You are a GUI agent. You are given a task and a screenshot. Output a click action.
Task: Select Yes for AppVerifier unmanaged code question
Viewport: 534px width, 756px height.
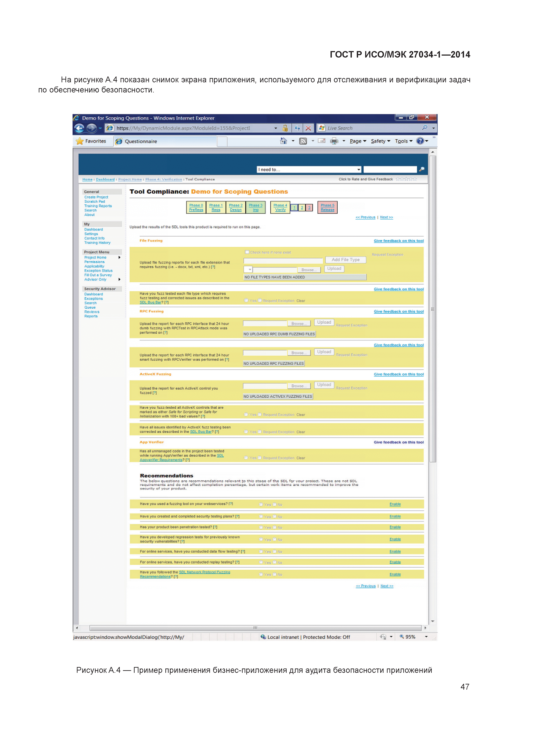click(x=246, y=458)
